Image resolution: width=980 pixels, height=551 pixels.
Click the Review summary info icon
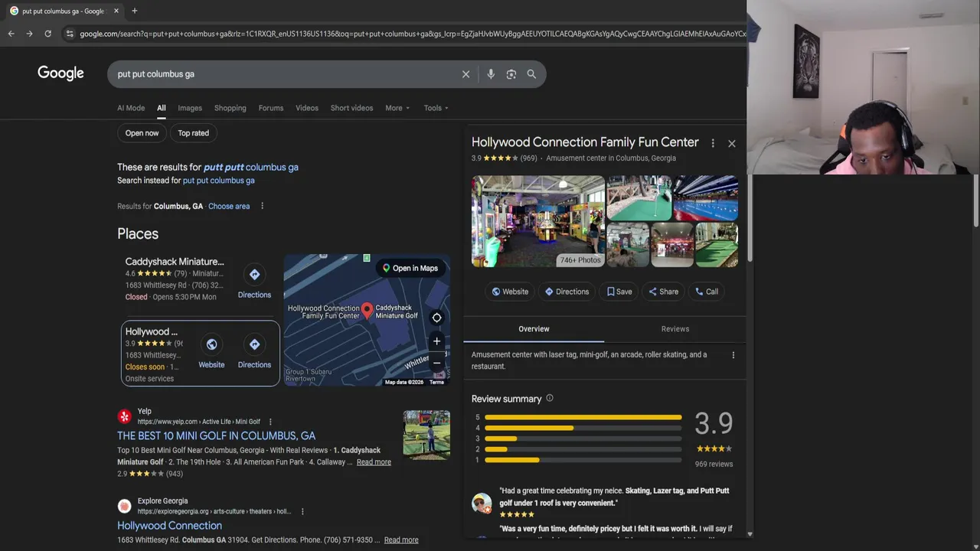[x=549, y=398]
